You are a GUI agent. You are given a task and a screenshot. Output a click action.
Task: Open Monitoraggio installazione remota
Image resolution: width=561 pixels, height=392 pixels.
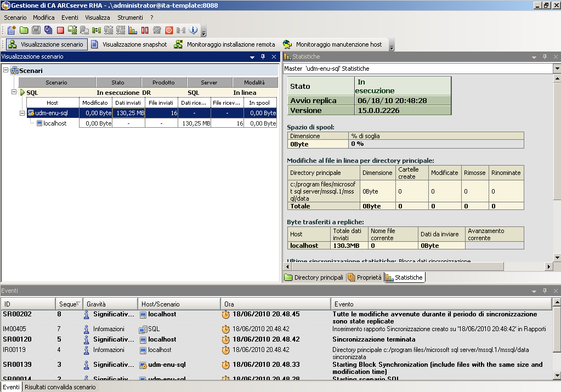[225, 44]
